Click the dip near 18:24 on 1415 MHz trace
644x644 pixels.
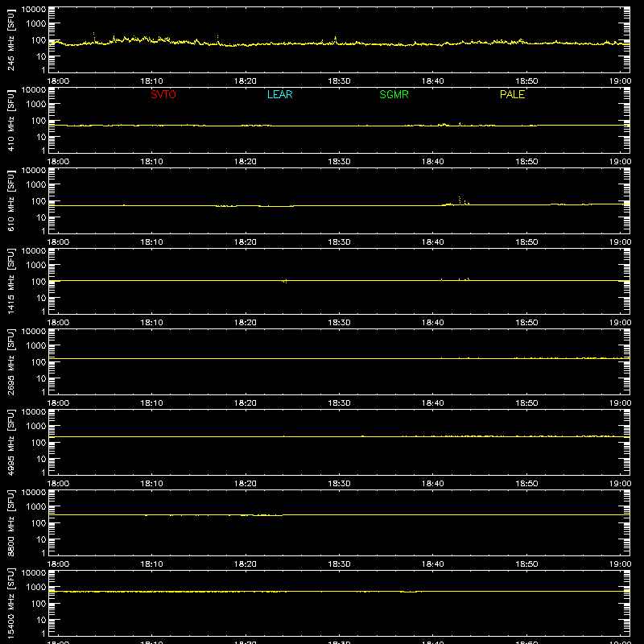(285, 282)
